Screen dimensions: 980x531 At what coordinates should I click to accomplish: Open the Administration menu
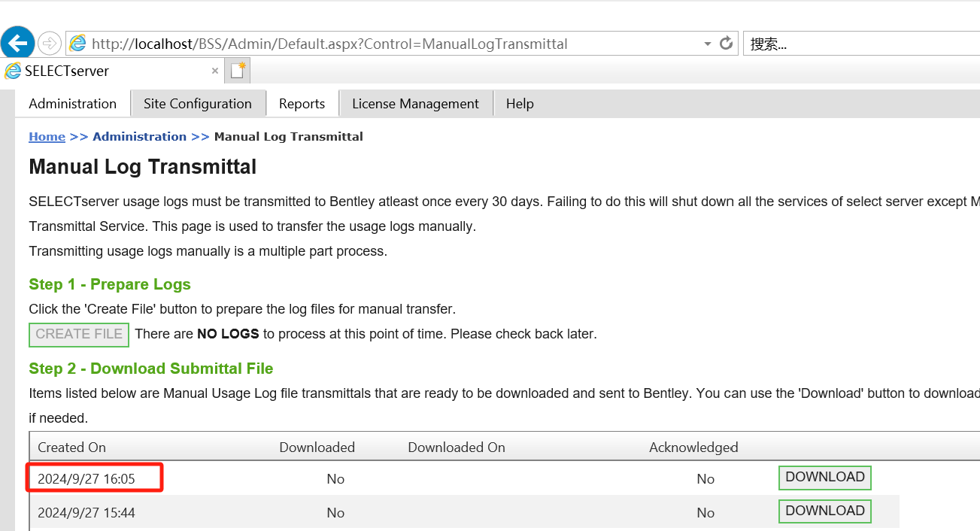[72, 104]
